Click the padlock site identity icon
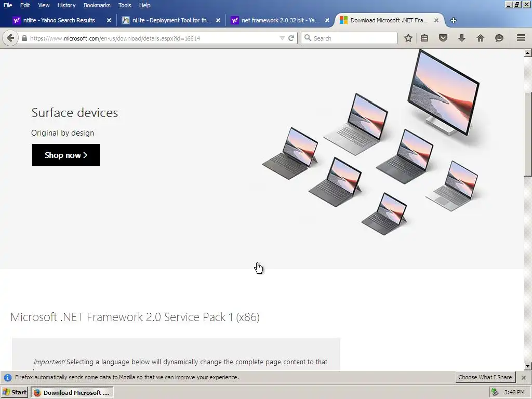 point(24,38)
